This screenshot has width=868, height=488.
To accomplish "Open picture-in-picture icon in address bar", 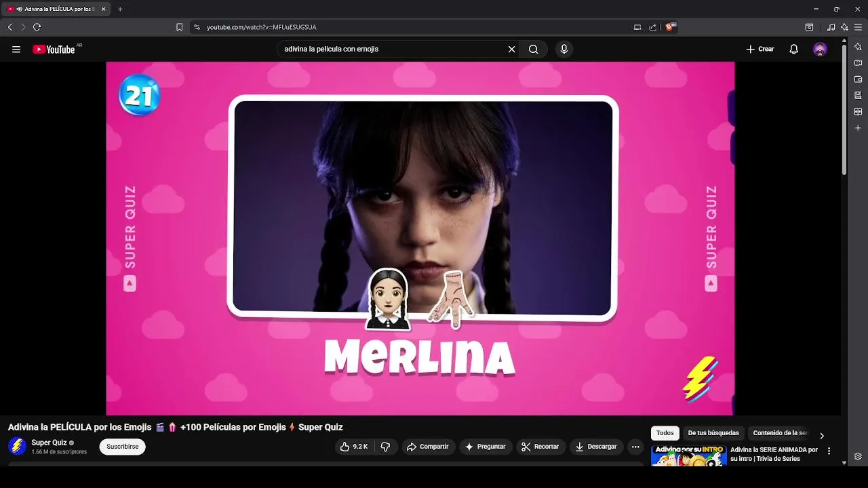I will pos(637,27).
